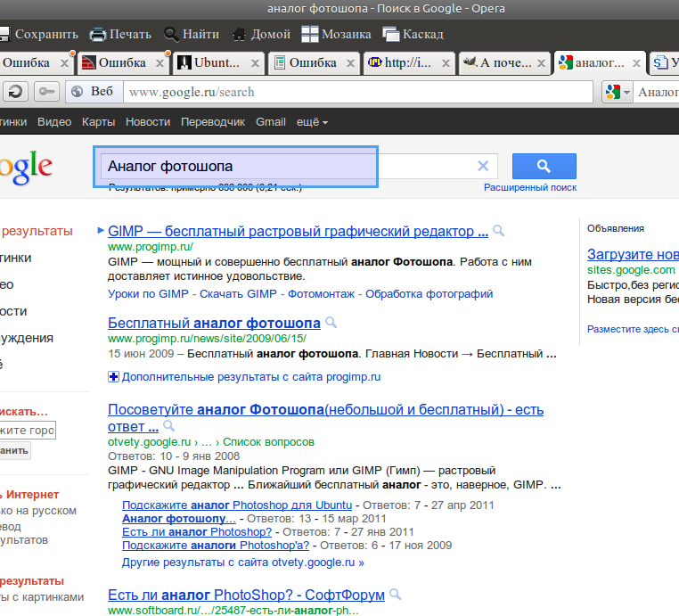The width and height of the screenshot is (679, 616).
Task: Click the blue magnifier search button
Action: click(544, 166)
